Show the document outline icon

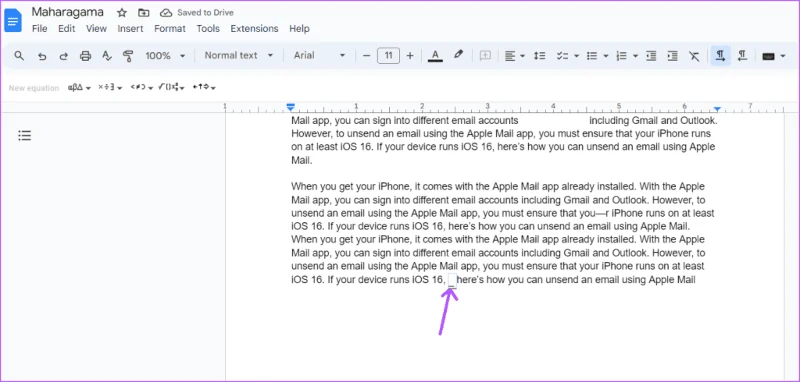coord(24,135)
